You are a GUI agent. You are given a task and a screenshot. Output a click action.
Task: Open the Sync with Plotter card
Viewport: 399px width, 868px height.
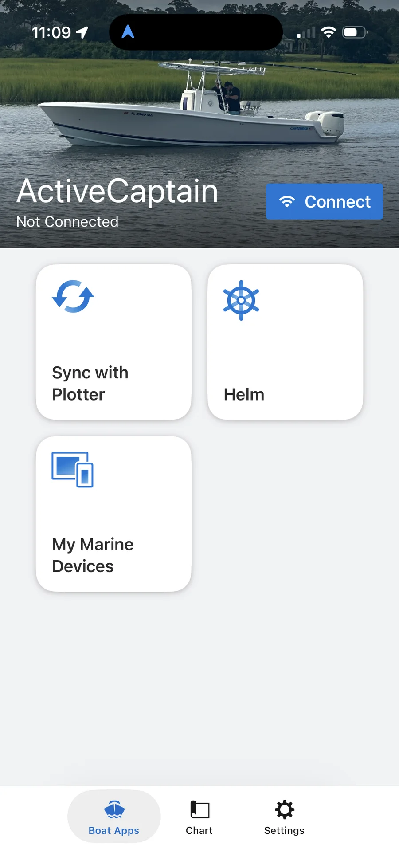coord(113,342)
